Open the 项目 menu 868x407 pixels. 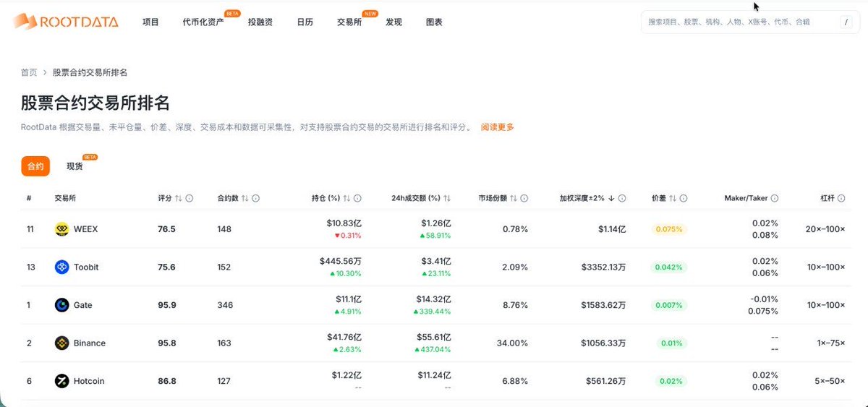(x=150, y=22)
